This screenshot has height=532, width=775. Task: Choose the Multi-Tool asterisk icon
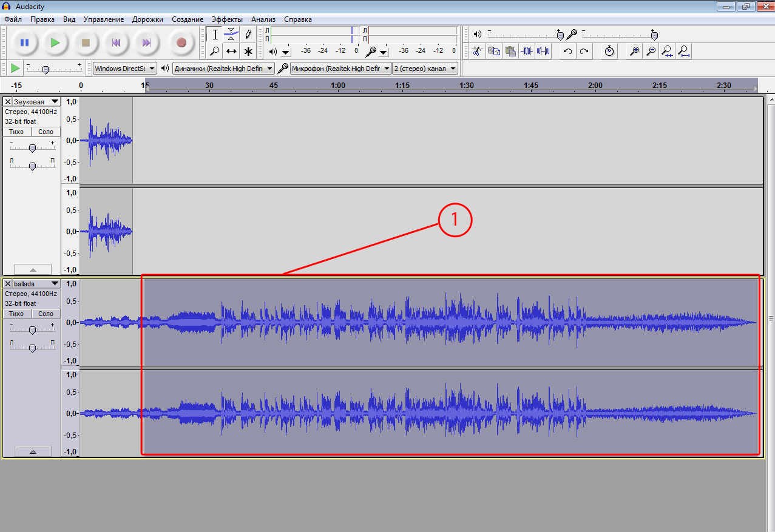pyautogui.click(x=248, y=51)
